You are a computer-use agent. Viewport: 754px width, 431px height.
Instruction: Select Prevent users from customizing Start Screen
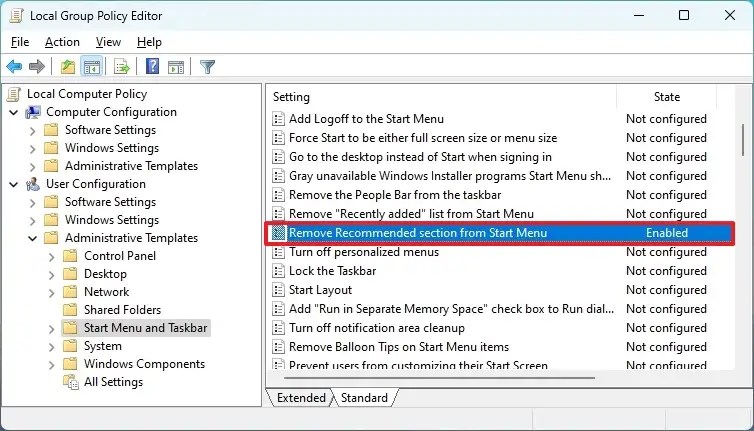pyautogui.click(x=418, y=365)
